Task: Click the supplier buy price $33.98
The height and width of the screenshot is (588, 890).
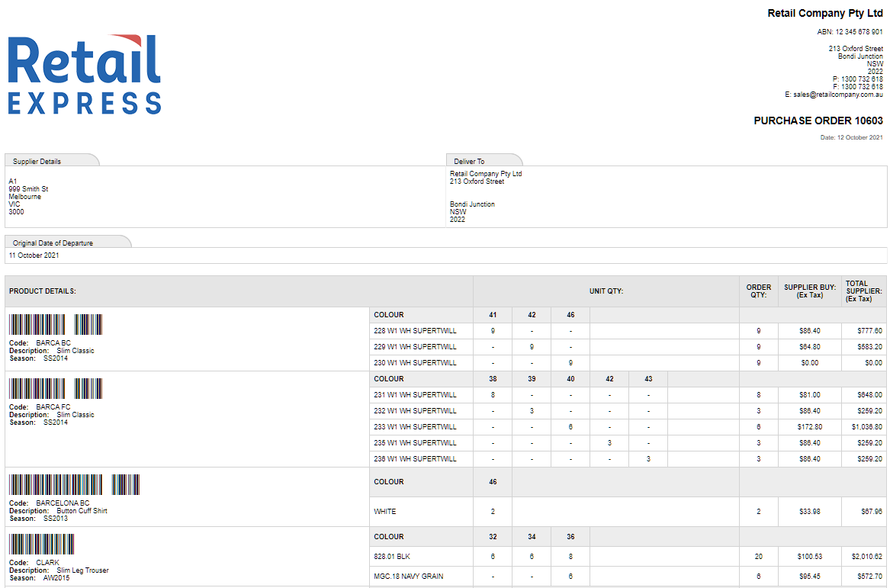Action: pos(809,512)
